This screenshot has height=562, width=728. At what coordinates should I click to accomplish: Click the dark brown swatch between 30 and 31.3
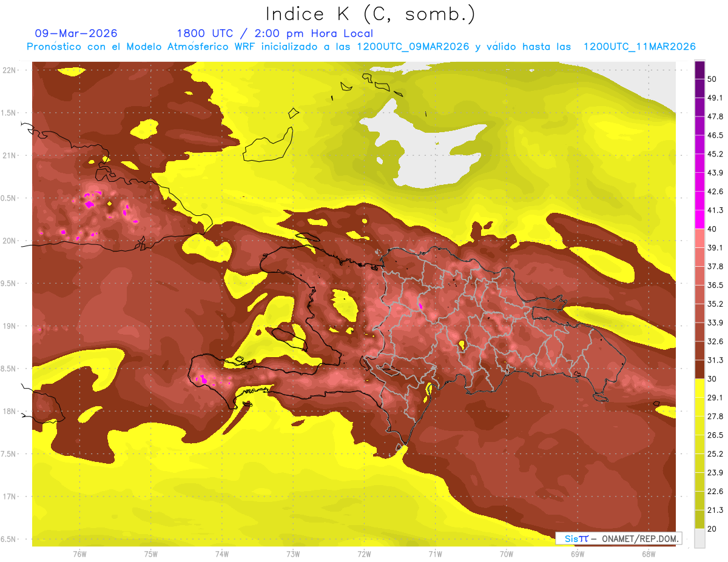tap(699, 369)
